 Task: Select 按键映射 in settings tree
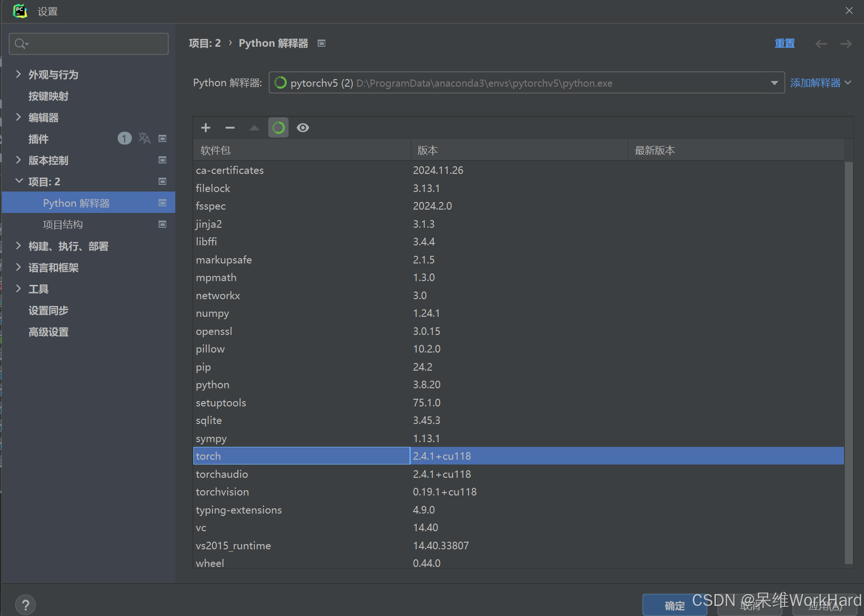pyautogui.click(x=49, y=96)
